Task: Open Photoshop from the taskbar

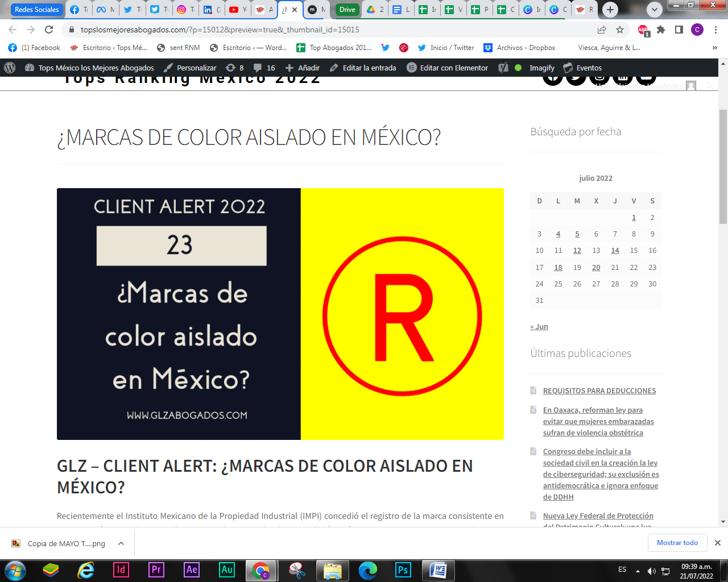Action: pos(403,569)
